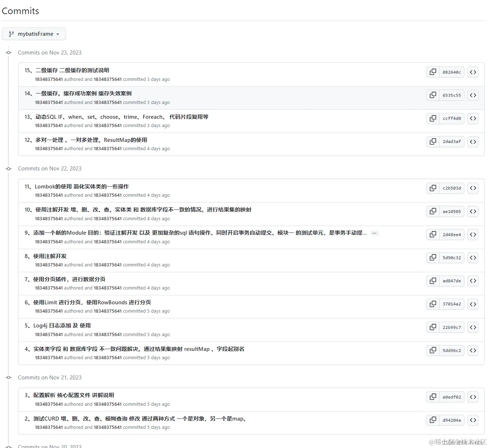Copy full SHA for commit ad847de
This screenshot has height=448, width=489.
click(x=433, y=281)
